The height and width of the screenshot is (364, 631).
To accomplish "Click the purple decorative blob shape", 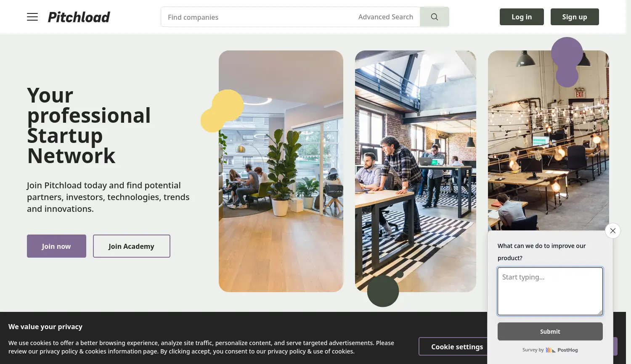I will pyautogui.click(x=567, y=62).
